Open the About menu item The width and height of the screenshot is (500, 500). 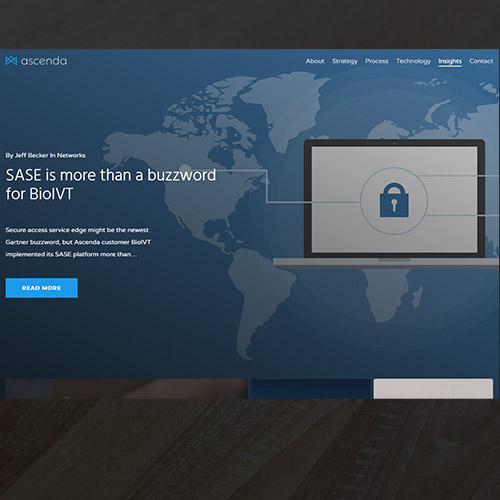315,61
